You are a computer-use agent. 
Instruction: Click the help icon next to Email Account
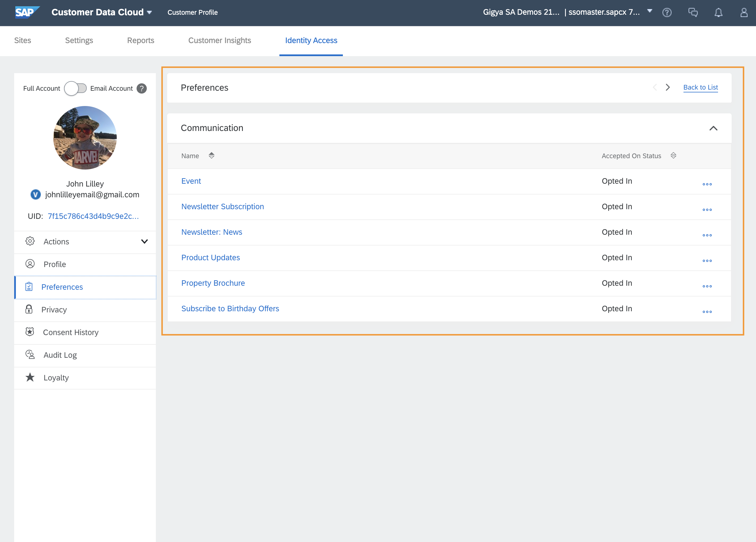(142, 88)
